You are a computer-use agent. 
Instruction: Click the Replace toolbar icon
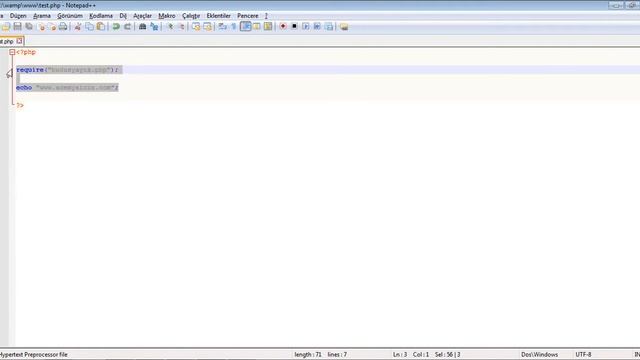coord(154,27)
